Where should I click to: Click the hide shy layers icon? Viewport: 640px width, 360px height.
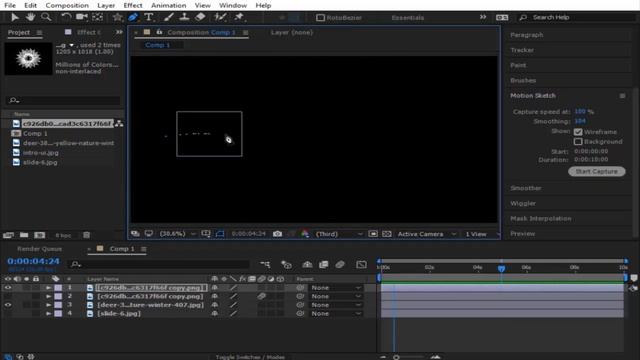307,264
